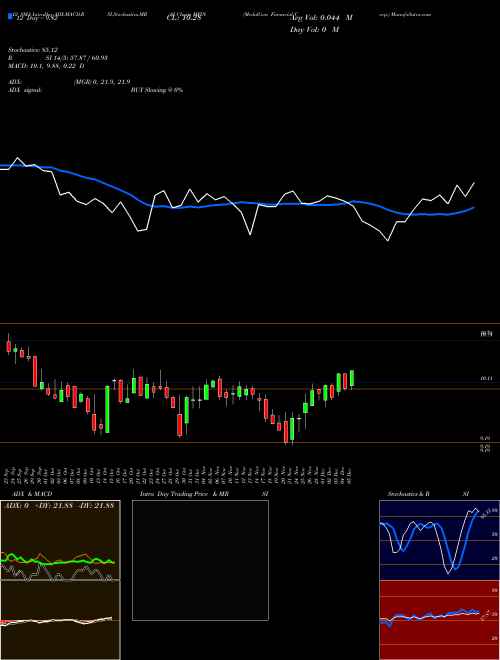Click the 'ADX: 0 +DY: 21.88 -DY: 21.88' header
Image resolution: width=500 pixels, height=660 pixels.
click(59, 506)
